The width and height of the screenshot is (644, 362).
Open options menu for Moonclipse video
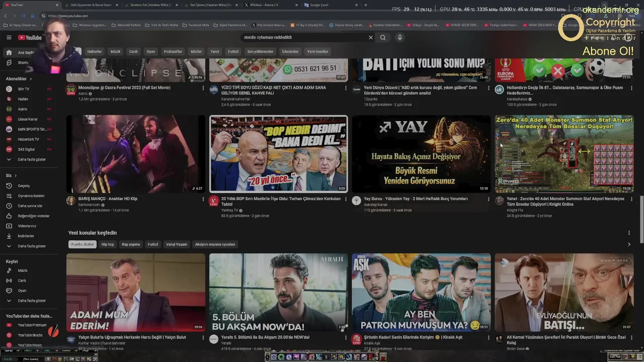tap(203, 88)
